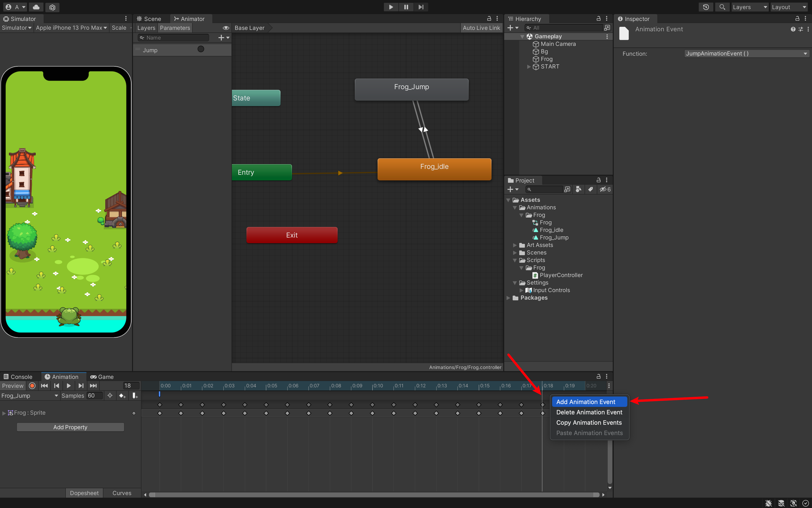Expand the Art Assets folder

[515, 245]
